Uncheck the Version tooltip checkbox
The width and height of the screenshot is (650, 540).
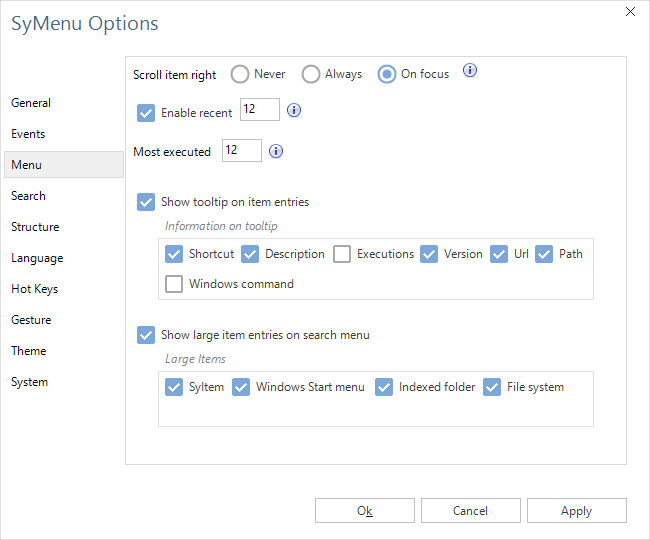tap(429, 254)
